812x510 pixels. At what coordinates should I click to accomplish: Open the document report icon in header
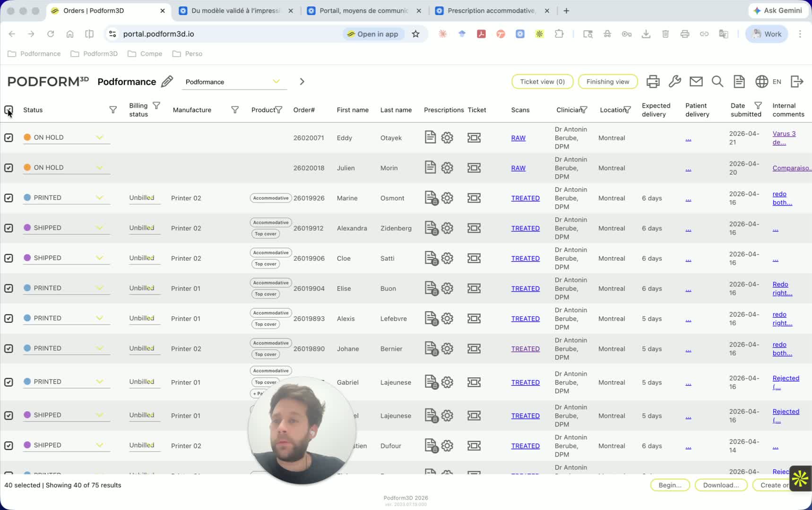739,82
